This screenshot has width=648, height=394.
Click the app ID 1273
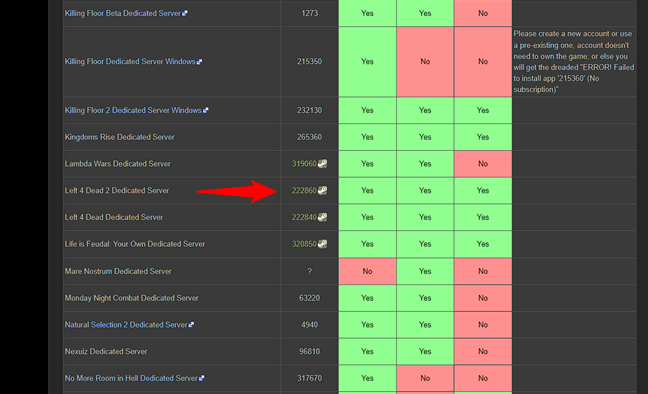310,13
